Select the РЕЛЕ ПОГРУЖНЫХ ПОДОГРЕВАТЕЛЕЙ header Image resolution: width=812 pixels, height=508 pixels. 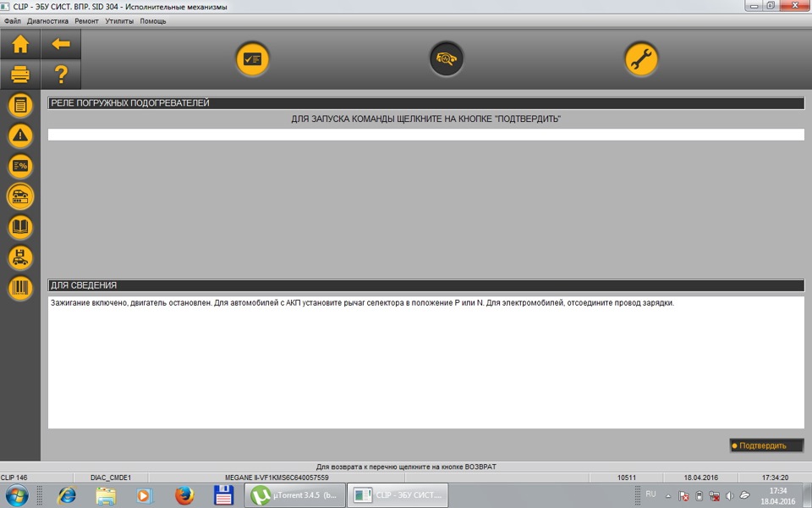point(425,103)
